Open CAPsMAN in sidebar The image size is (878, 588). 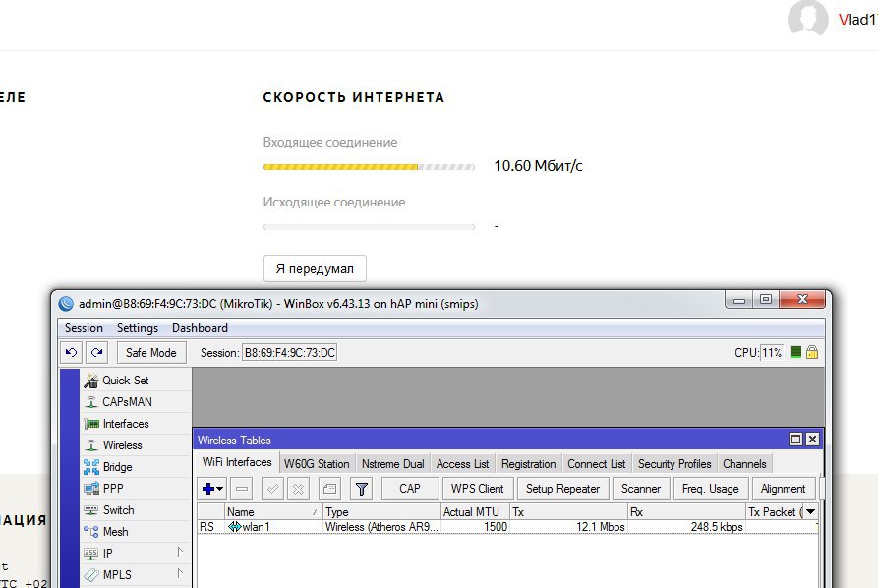(136, 402)
